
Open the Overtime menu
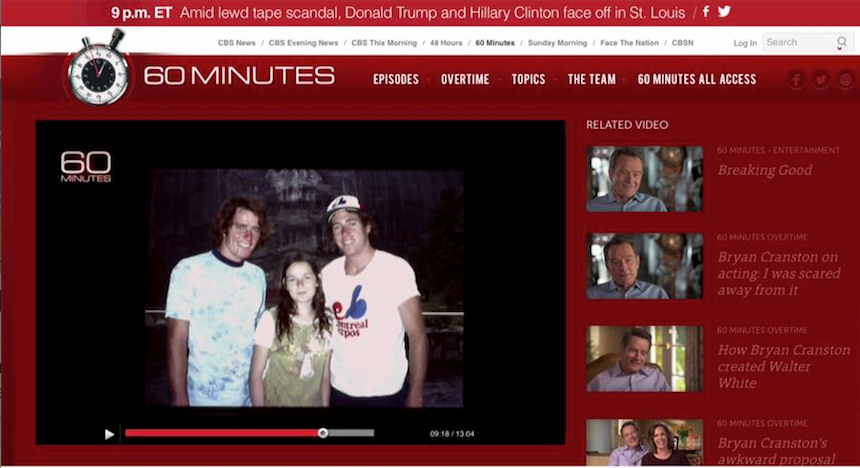point(465,80)
